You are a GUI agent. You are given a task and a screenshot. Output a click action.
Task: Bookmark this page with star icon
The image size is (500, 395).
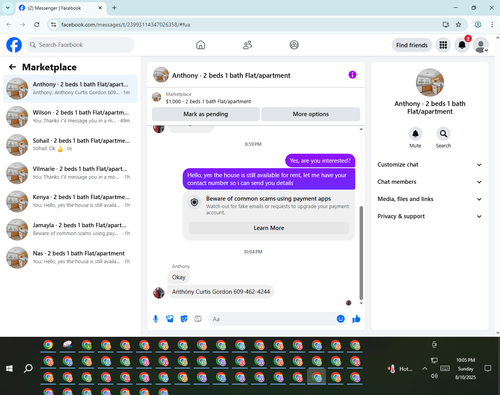(x=459, y=25)
